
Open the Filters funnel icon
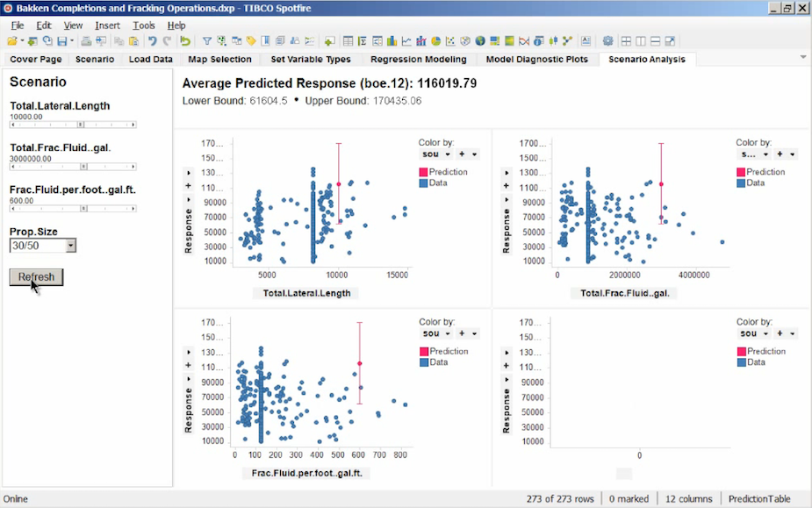pyautogui.click(x=206, y=41)
